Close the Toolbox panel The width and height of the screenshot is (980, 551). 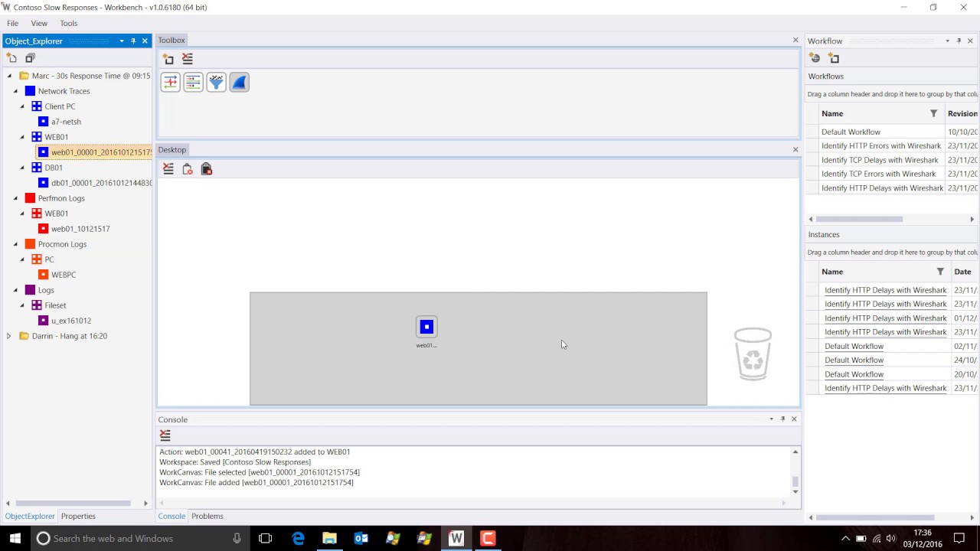(795, 40)
